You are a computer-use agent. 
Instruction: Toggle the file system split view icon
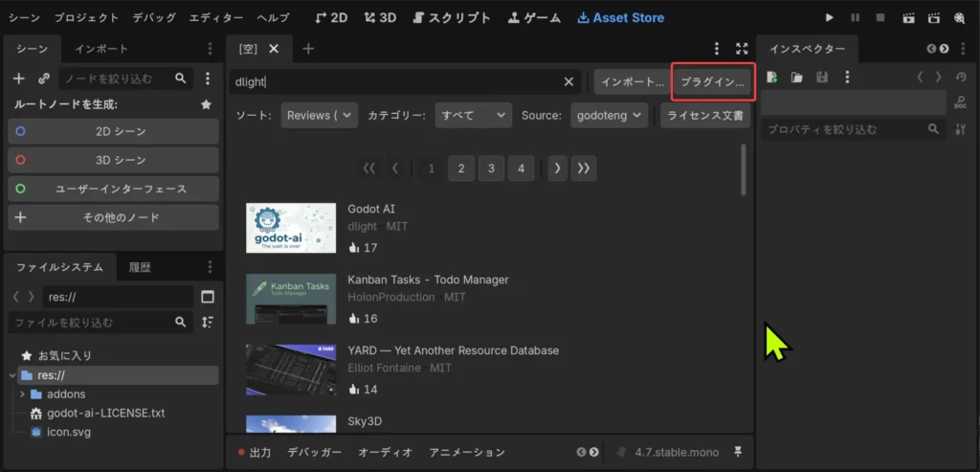tap(208, 297)
